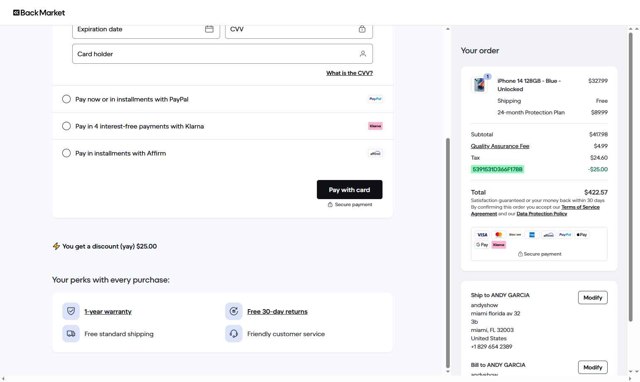
Task: Click the -$25.00 discount amount
Action: [x=598, y=169]
